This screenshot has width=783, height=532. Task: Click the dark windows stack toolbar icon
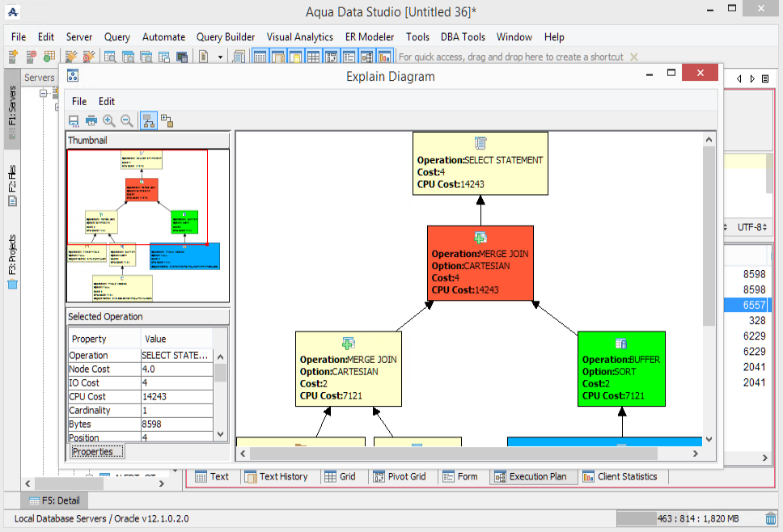coord(182,57)
